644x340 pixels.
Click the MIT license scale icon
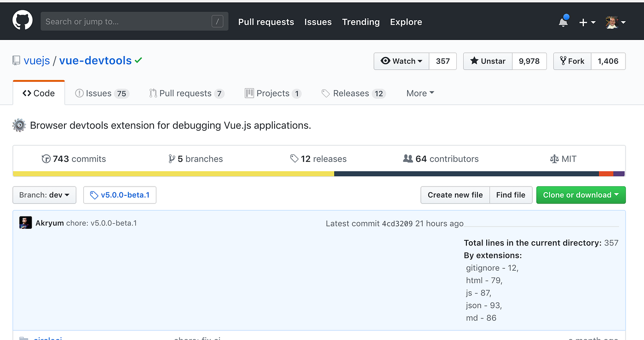[554, 159]
